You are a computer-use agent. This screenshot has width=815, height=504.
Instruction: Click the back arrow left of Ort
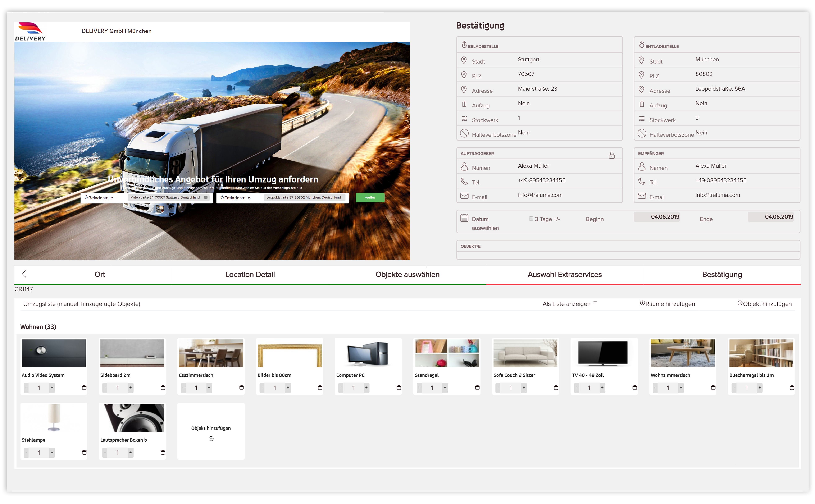(24, 274)
